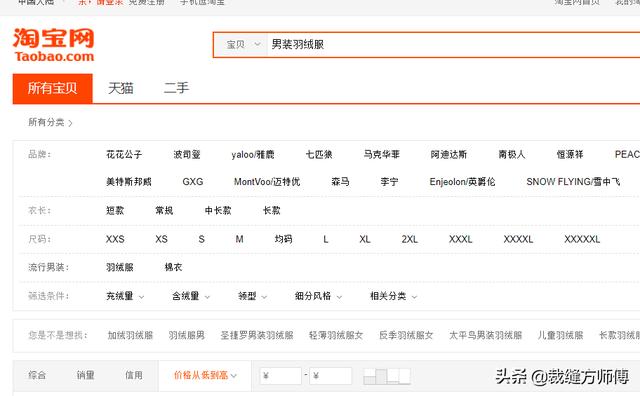Expand the 所有分类 breadcrumb

click(50, 122)
